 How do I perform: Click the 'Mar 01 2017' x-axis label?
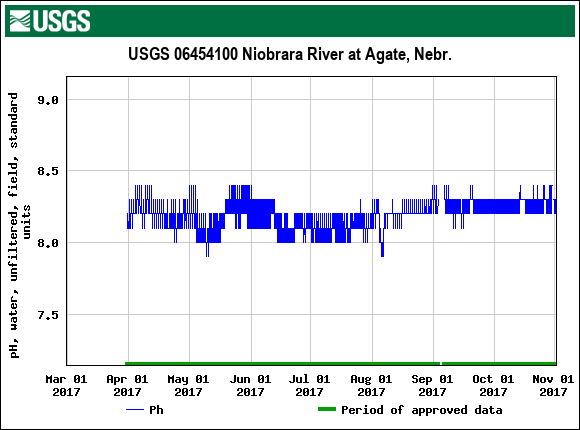(x=67, y=385)
